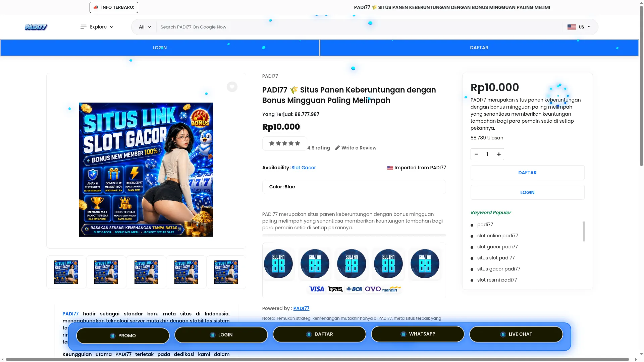The width and height of the screenshot is (644, 362).
Task: Click the flag icon beside Imported from PADI77
Action: pos(390,168)
